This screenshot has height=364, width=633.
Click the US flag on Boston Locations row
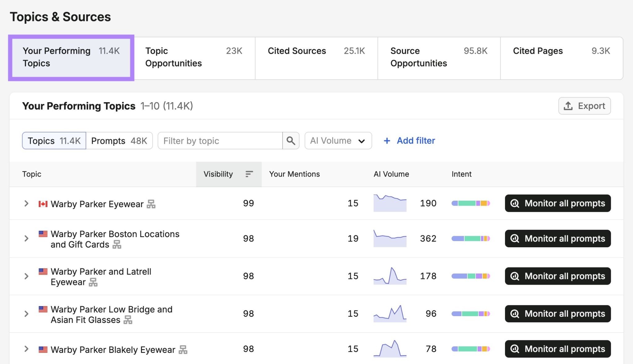(43, 234)
